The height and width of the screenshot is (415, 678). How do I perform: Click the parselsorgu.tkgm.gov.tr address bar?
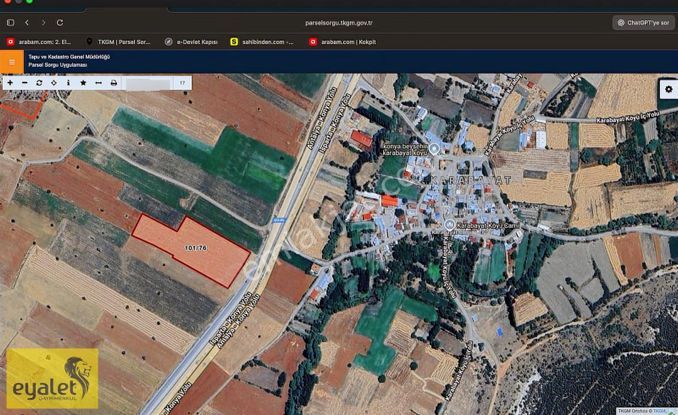point(338,22)
